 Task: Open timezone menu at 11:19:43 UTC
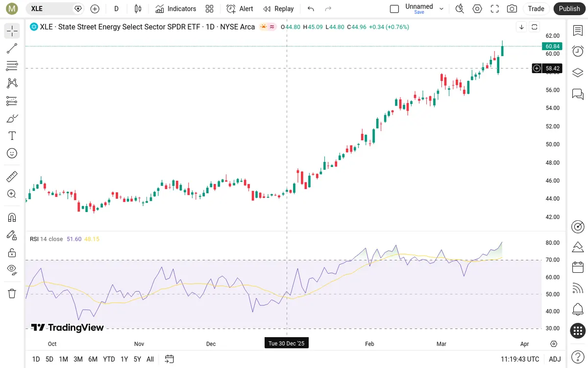(520, 359)
